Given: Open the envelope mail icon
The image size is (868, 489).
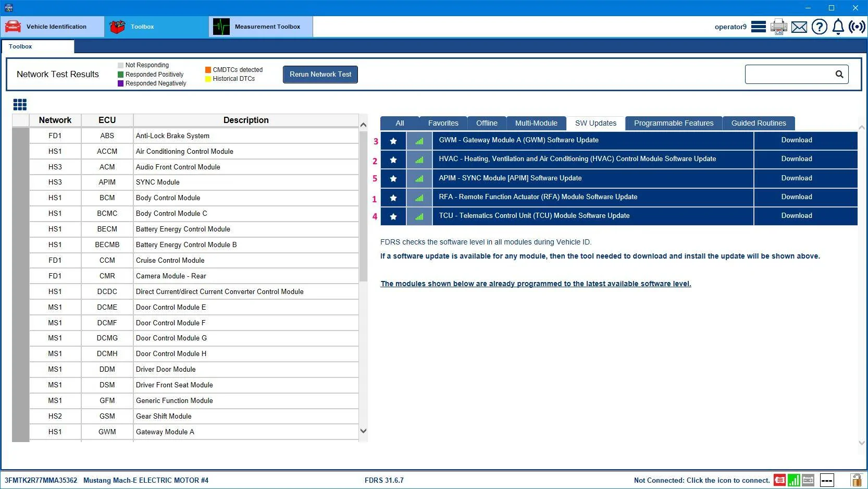Looking at the screenshot, I should pyautogui.click(x=799, y=27).
